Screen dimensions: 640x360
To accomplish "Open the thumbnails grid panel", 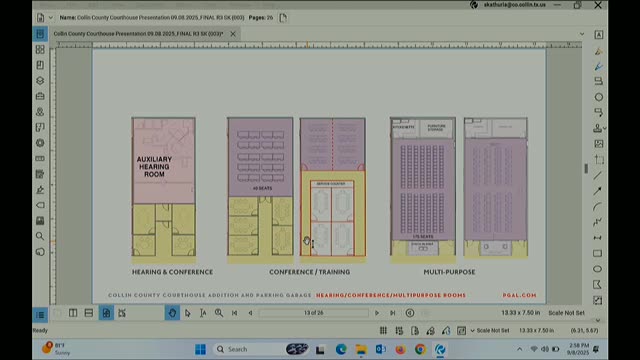I will click(x=40, y=49).
